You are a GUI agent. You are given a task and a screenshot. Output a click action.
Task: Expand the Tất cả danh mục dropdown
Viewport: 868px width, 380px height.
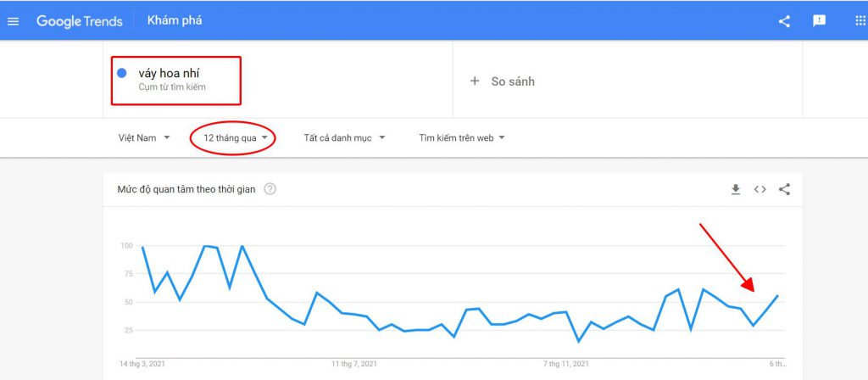point(344,138)
